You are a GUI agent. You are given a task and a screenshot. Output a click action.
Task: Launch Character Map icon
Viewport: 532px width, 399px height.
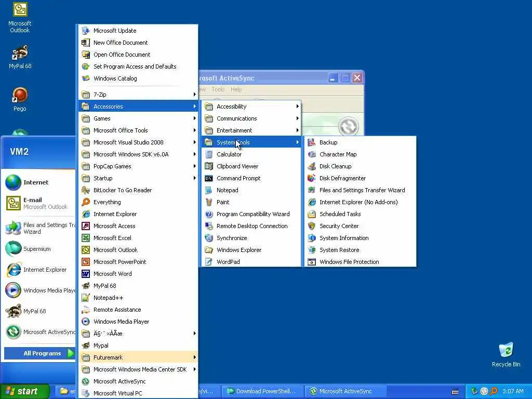[312, 154]
